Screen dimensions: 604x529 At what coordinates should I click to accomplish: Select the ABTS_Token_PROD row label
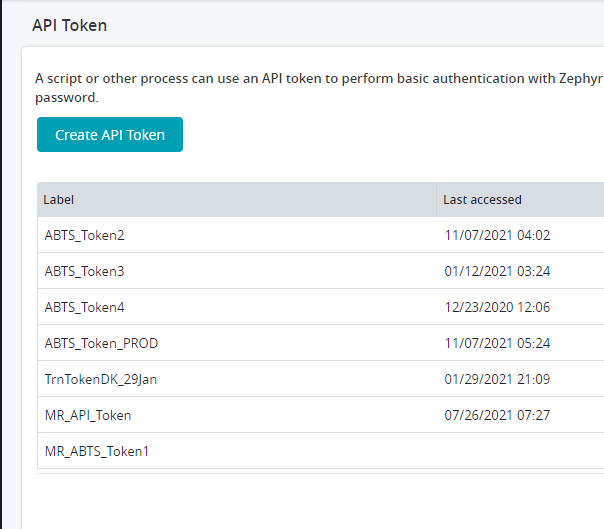coord(101,344)
